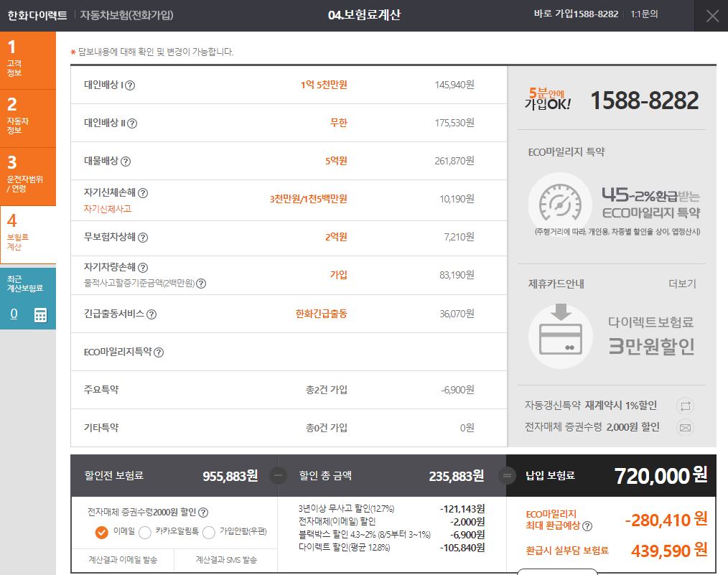Open the 최근 계산보험료 panel
The width and height of the screenshot is (728, 575).
[28, 299]
